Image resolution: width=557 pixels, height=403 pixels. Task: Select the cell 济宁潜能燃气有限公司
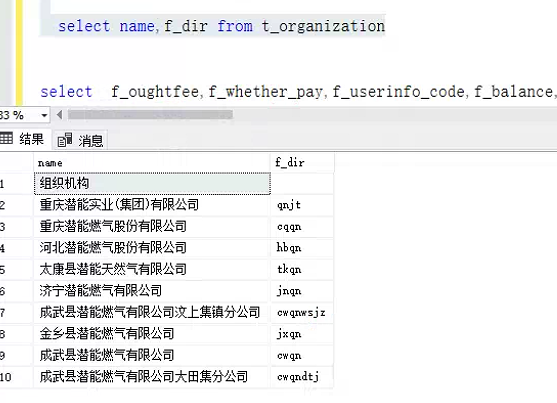(152, 291)
